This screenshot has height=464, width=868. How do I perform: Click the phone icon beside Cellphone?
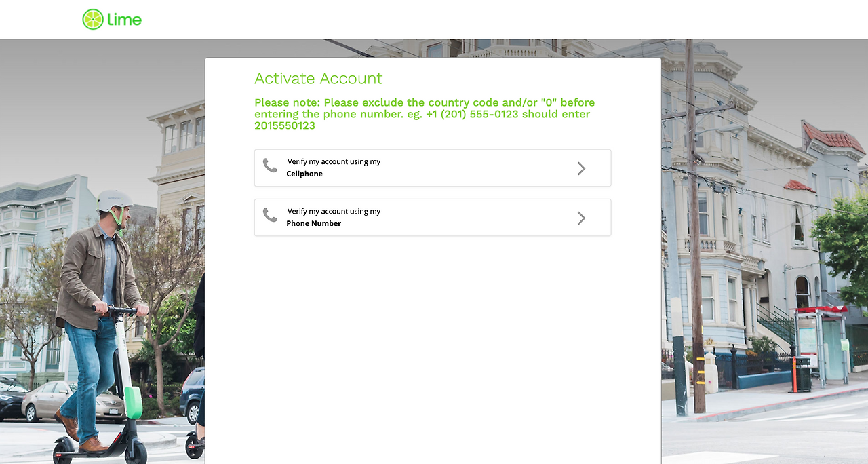(x=270, y=166)
